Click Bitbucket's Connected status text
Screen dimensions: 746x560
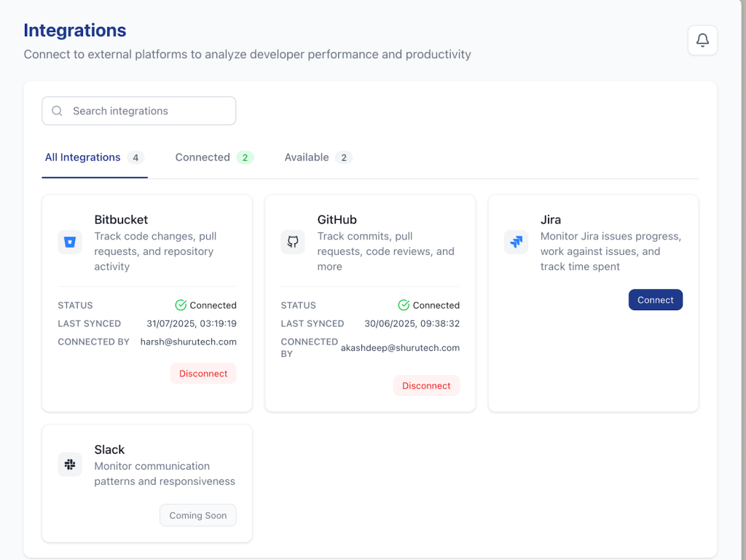[213, 305]
